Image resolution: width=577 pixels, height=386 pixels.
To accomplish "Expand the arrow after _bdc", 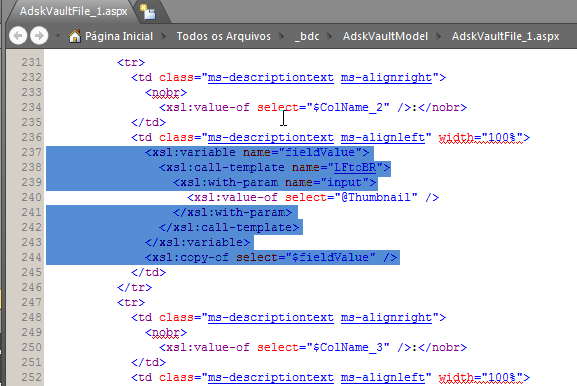I will click(x=329, y=36).
